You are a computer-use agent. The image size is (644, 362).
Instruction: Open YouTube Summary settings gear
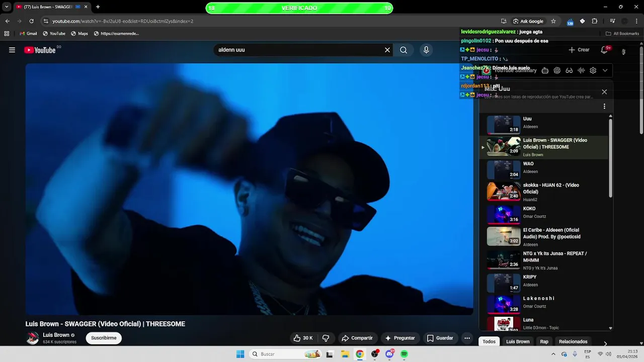click(x=593, y=70)
